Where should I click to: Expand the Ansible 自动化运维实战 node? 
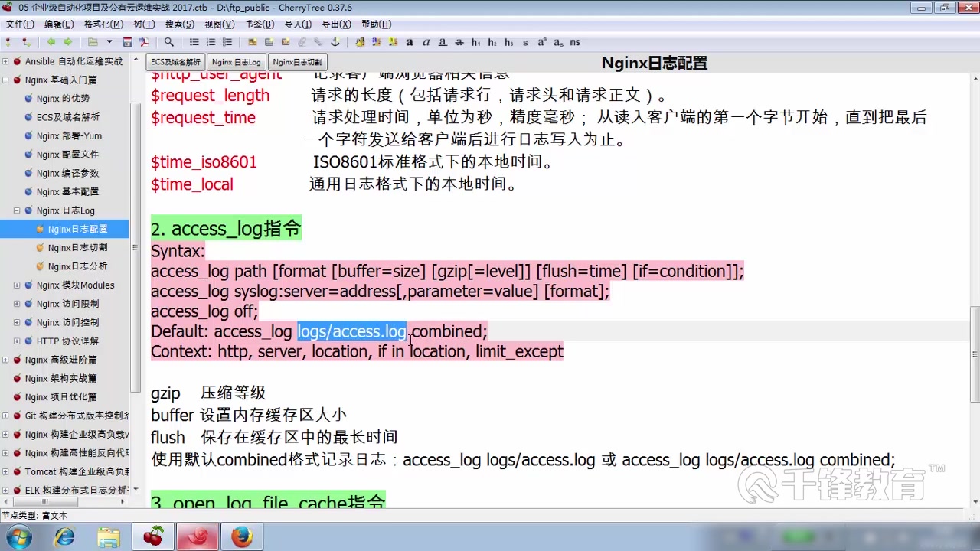tap(5, 61)
